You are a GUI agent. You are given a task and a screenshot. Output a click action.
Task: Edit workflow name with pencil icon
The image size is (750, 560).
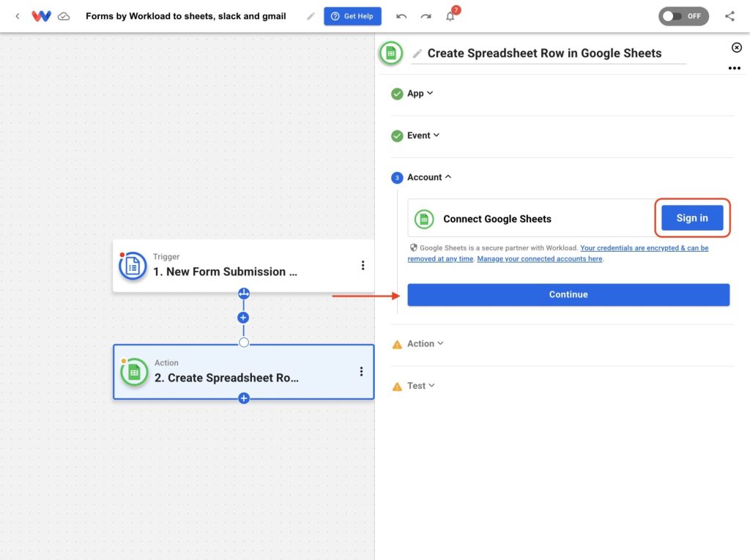point(311,16)
